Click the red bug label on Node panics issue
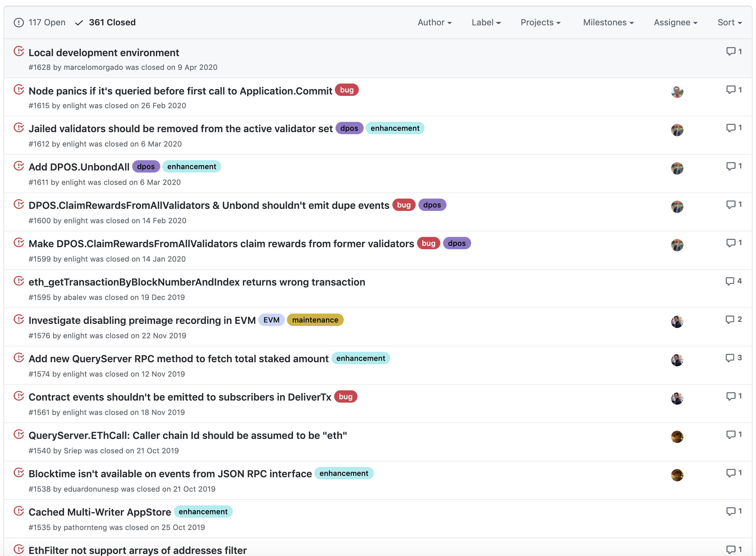The width and height of the screenshot is (756, 556). tap(346, 90)
